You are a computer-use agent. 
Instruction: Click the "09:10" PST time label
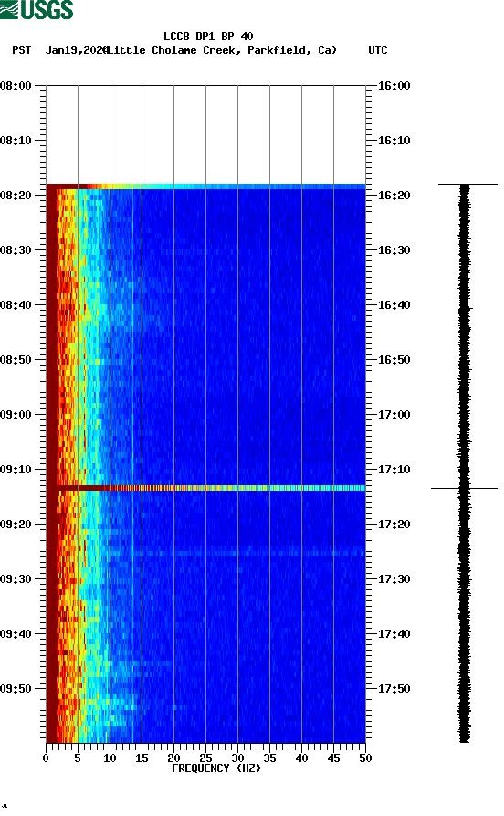tap(16, 470)
